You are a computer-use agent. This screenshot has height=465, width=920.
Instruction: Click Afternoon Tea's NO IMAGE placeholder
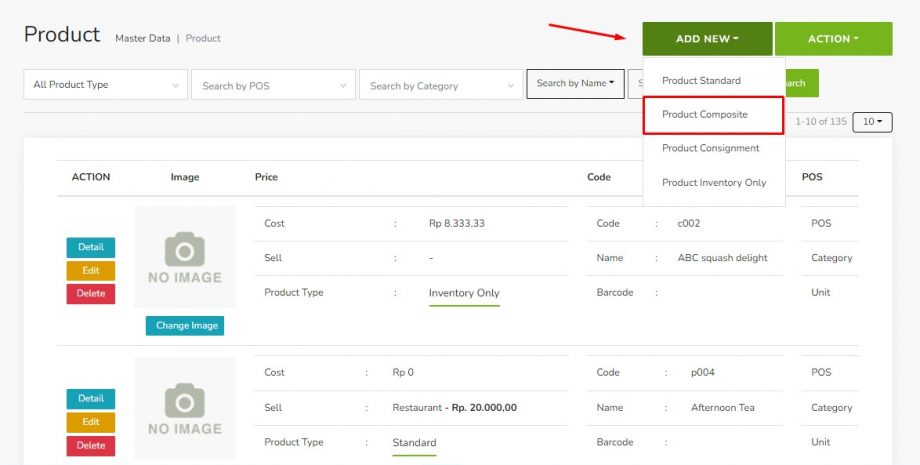[x=185, y=408]
